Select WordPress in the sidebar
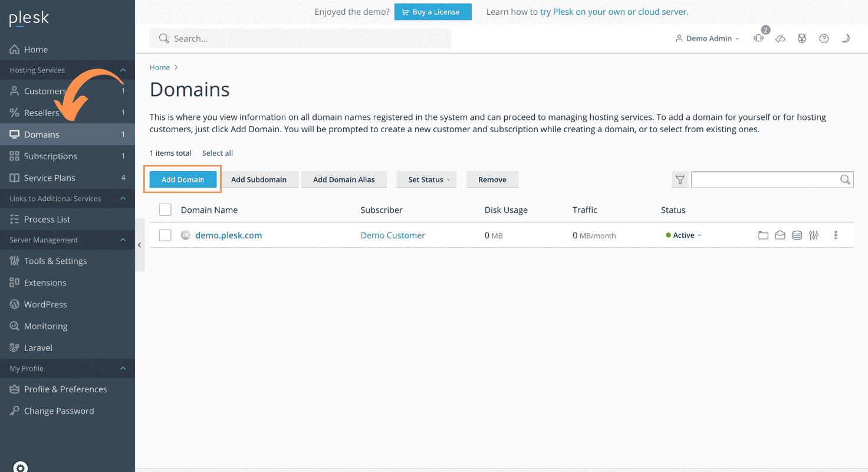This screenshot has height=472, width=868. (45, 304)
